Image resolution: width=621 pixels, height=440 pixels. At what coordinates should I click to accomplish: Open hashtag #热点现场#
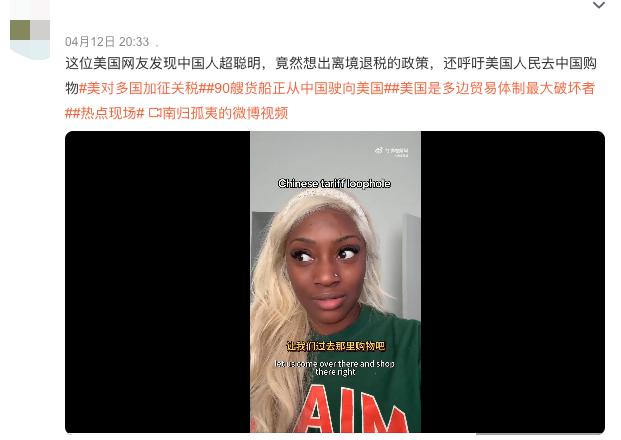(108, 114)
